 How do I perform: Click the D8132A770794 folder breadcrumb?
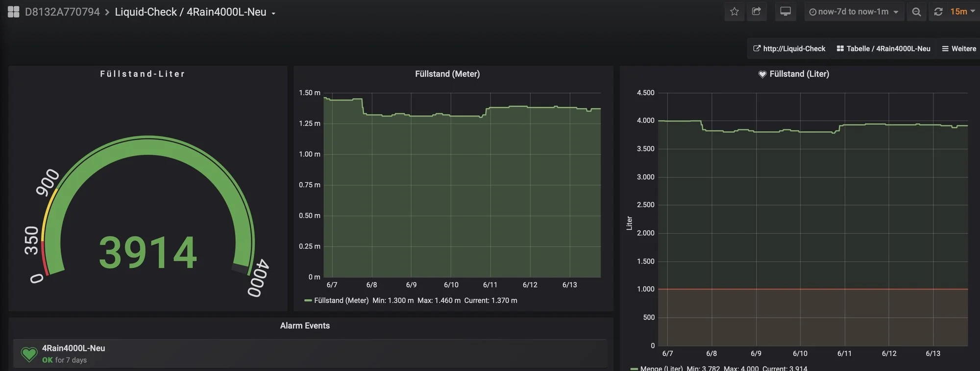62,12
